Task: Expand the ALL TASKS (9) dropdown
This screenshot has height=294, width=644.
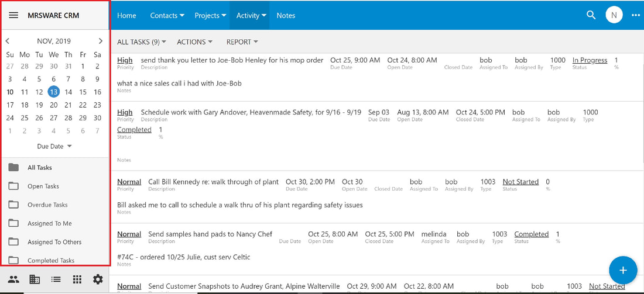Action: (x=142, y=42)
